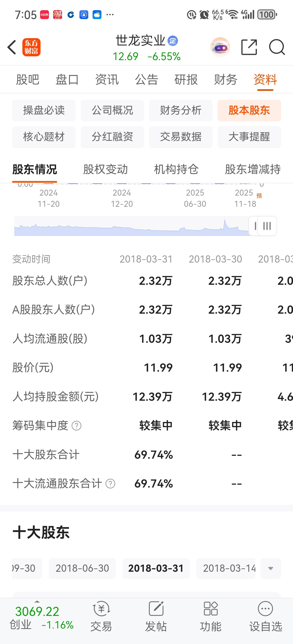This screenshot has width=293, height=644.
Task: Tap the chart range slider handle
Action: [x=267, y=226]
